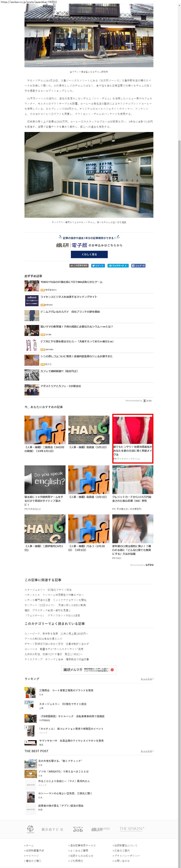Open ranking article スタージュエリー EC強化でサイト統合
The width and height of the screenshot is (181, 868).
pos(63,704)
